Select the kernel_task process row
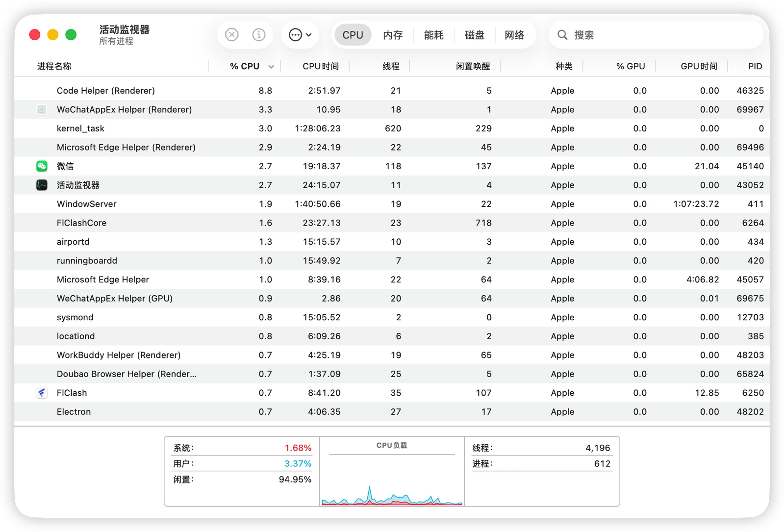The width and height of the screenshot is (784, 532). 392,128
